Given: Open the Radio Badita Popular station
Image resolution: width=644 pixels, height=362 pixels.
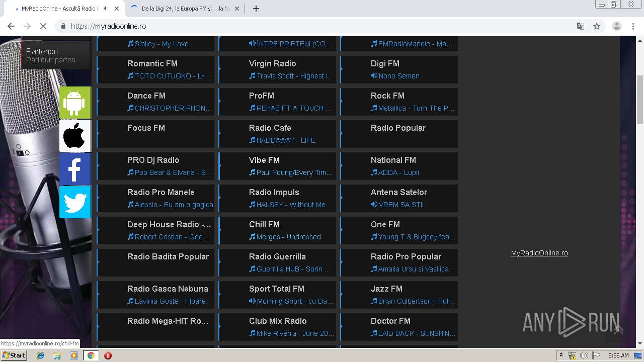Looking at the screenshot, I should tap(155, 262).
